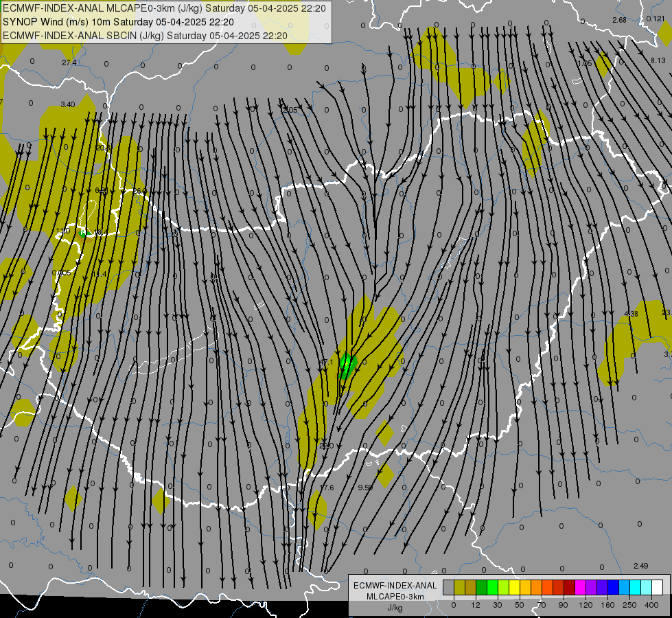Viewport: 672px width, 618px height.
Task: Click the legend scale value 50
Action: coord(520,605)
